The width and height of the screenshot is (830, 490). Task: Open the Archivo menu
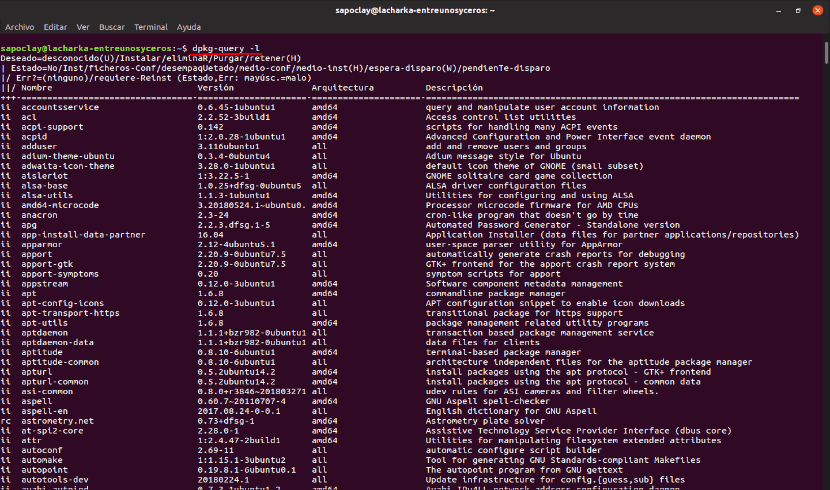pos(20,27)
